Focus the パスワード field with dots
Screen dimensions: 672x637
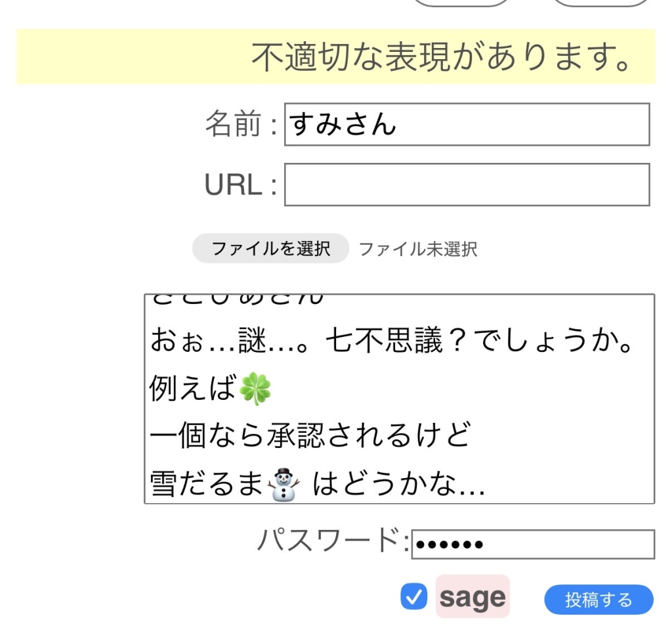tap(532, 544)
